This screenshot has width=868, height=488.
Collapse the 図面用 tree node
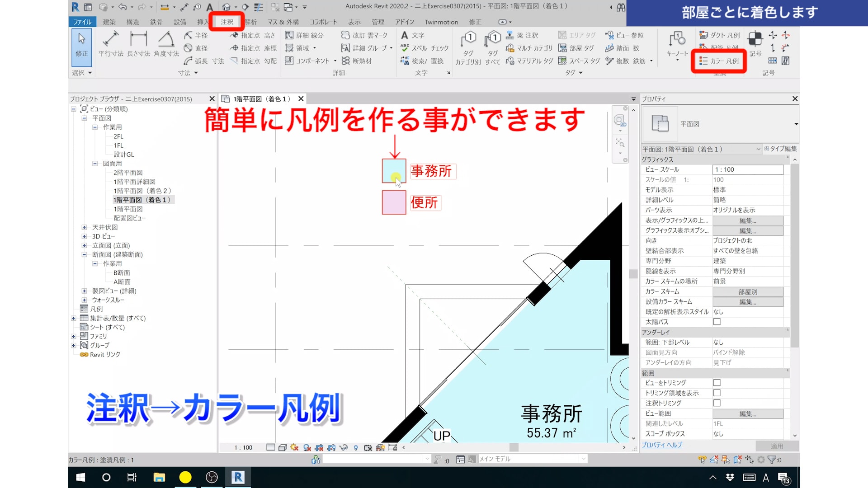tap(95, 164)
